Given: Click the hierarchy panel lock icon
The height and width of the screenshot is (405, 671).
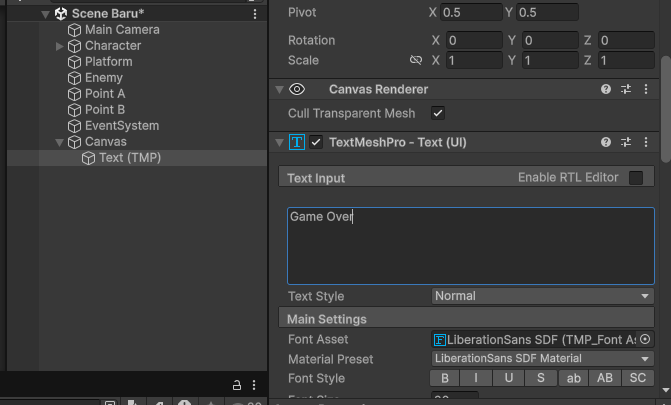Looking at the screenshot, I should click(x=237, y=385).
